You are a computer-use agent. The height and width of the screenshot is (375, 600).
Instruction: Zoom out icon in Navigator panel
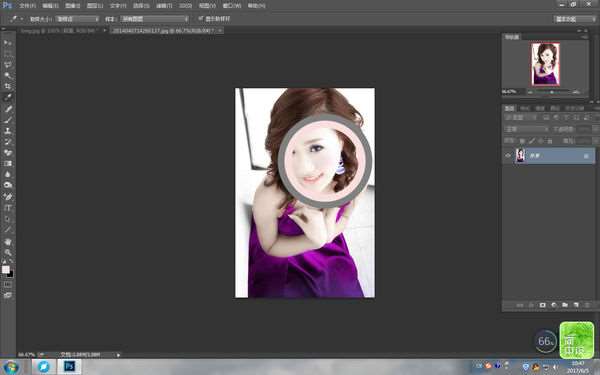pos(530,92)
